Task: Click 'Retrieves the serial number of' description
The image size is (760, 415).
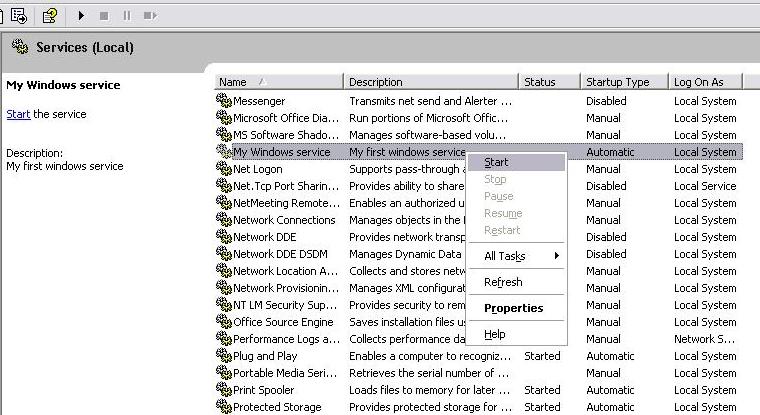Action: (429, 373)
